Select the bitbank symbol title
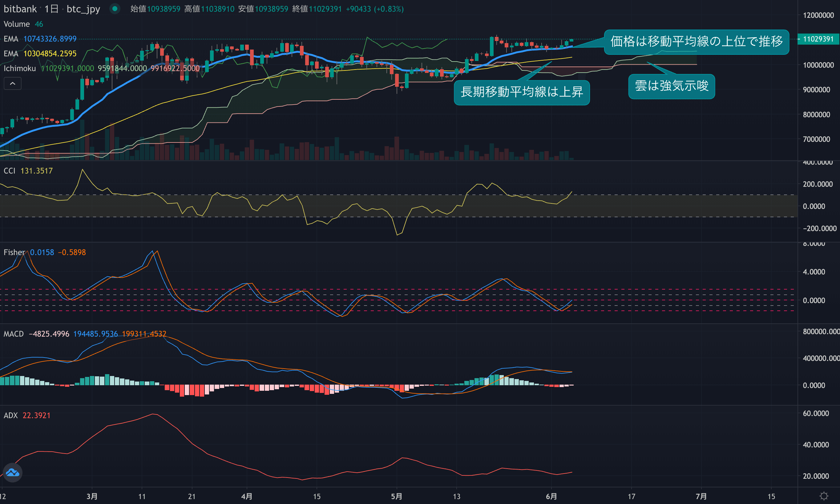This screenshot has height=504, width=840. tap(20, 9)
